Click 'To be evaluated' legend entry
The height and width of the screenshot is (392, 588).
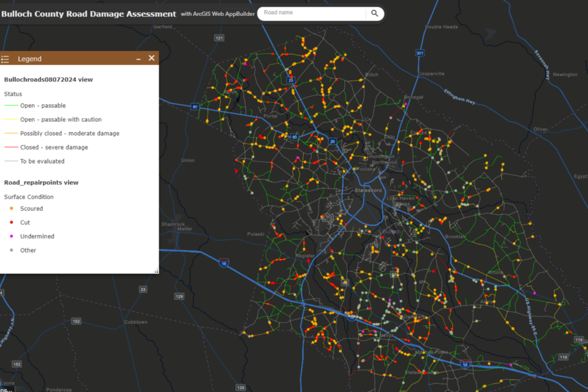click(42, 161)
